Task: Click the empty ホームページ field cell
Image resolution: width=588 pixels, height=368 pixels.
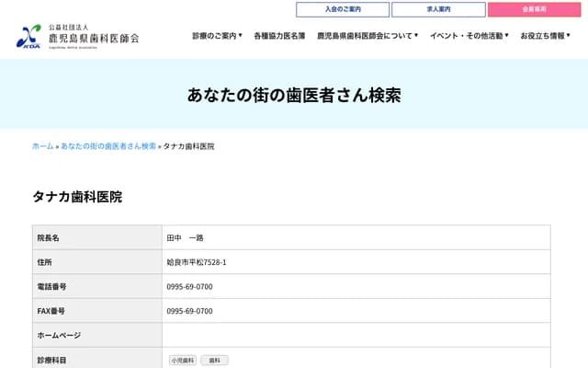Action: point(356,336)
